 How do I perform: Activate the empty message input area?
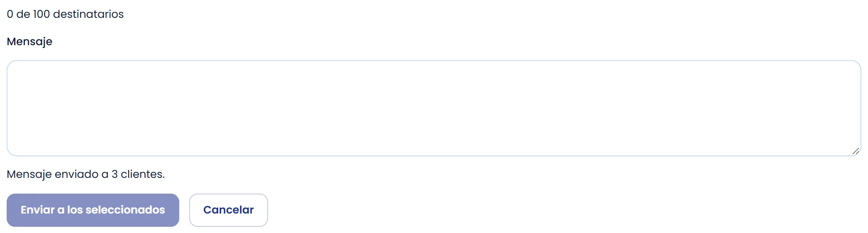[x=434, y=108]
